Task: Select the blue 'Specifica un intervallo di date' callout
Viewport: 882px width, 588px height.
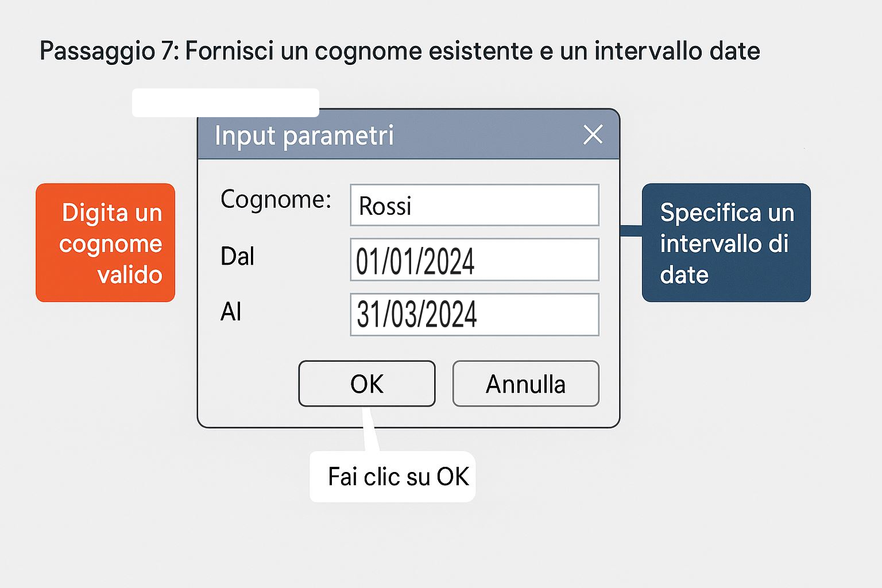Action: (726, 243)
